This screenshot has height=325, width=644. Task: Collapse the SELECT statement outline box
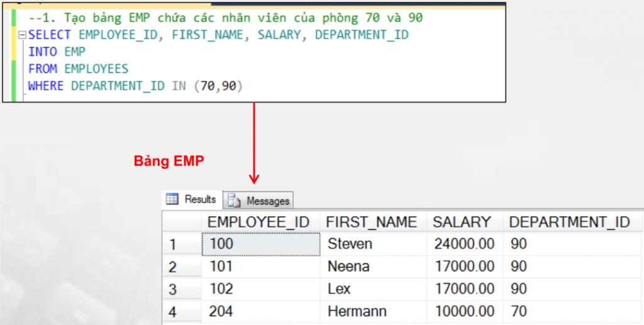tap(22, 35)
